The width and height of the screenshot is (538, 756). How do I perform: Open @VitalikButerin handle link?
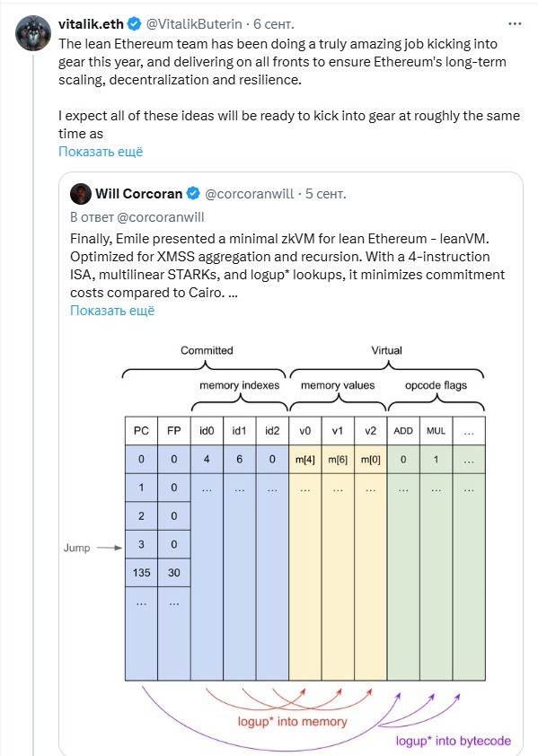(x=193, y=23)
